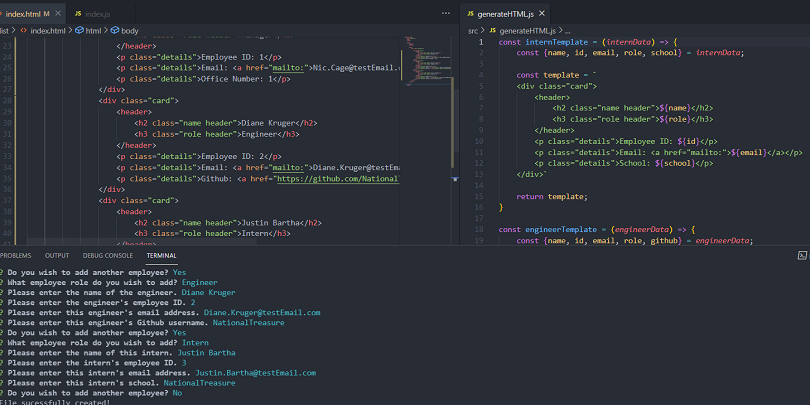Screen dimensions: 810x405
Task: Open the PROBLEMS panel tab
Action: pyautogui.click(x=15, y=255)
